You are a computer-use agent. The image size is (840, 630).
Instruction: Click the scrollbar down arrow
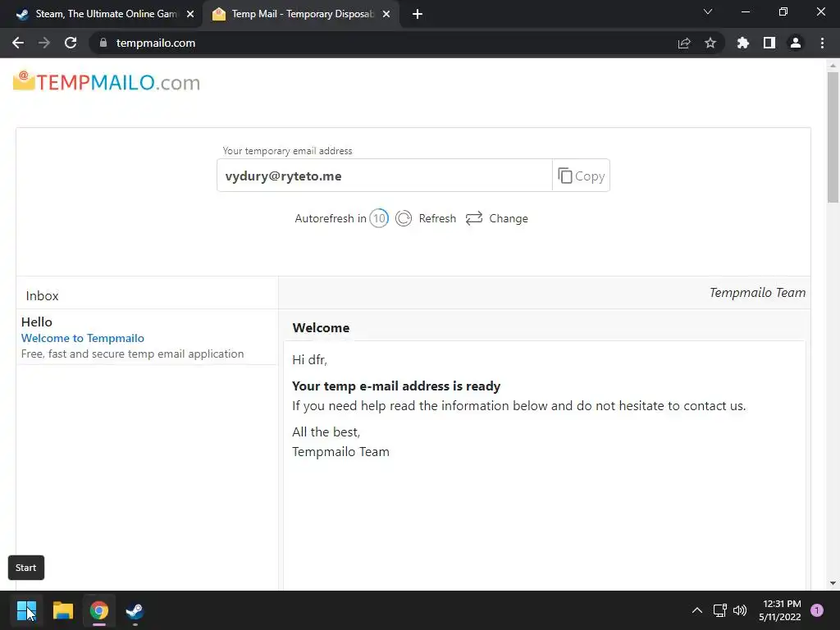click(x=833, y=583)
